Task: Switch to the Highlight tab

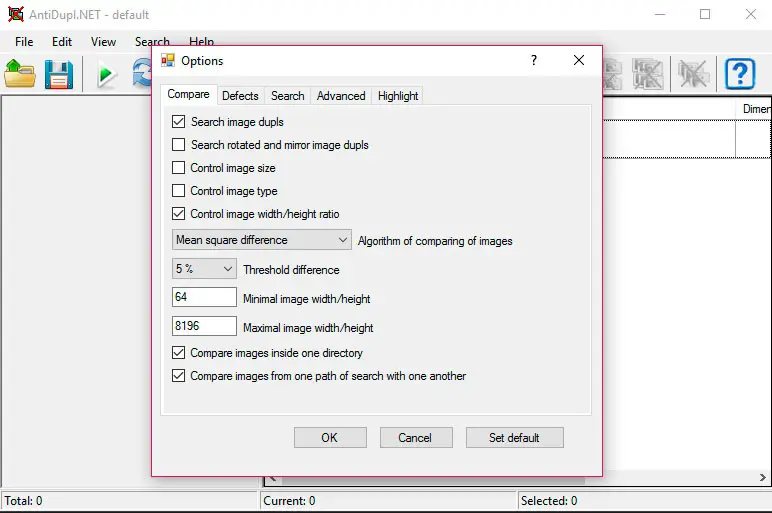Action: [398, 96]
